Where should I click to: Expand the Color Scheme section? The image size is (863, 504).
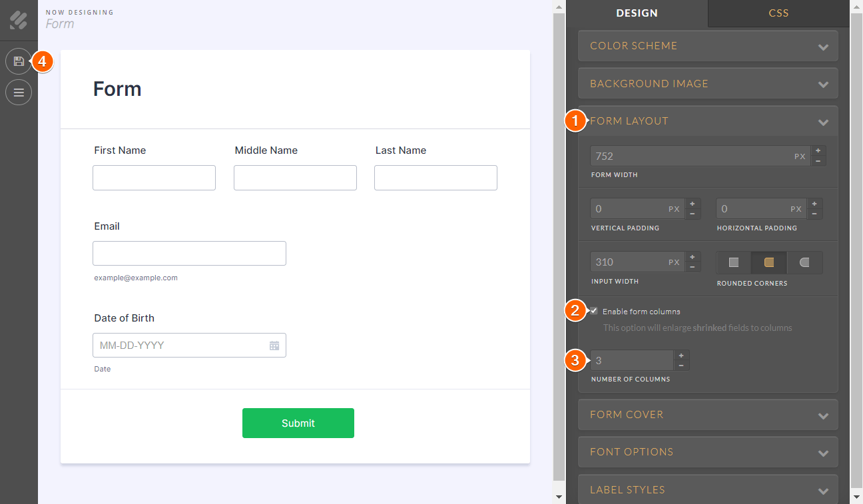[x=708, y=46]
